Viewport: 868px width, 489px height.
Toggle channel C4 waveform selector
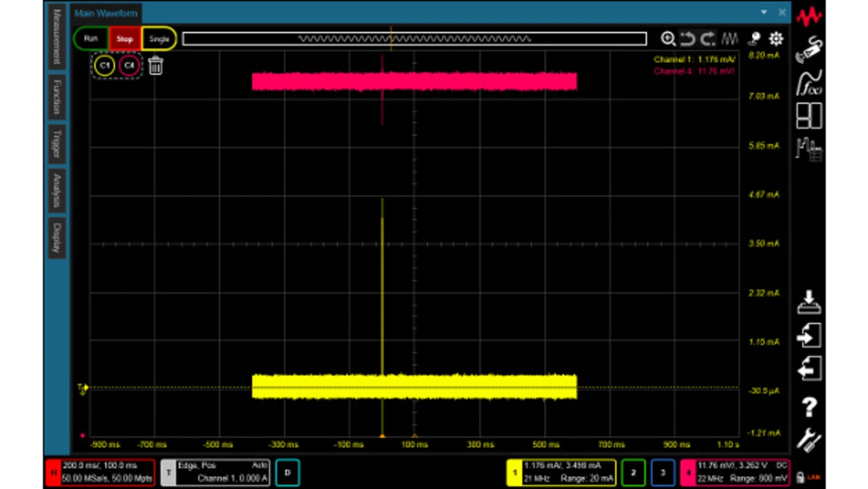tap(129, 66)
